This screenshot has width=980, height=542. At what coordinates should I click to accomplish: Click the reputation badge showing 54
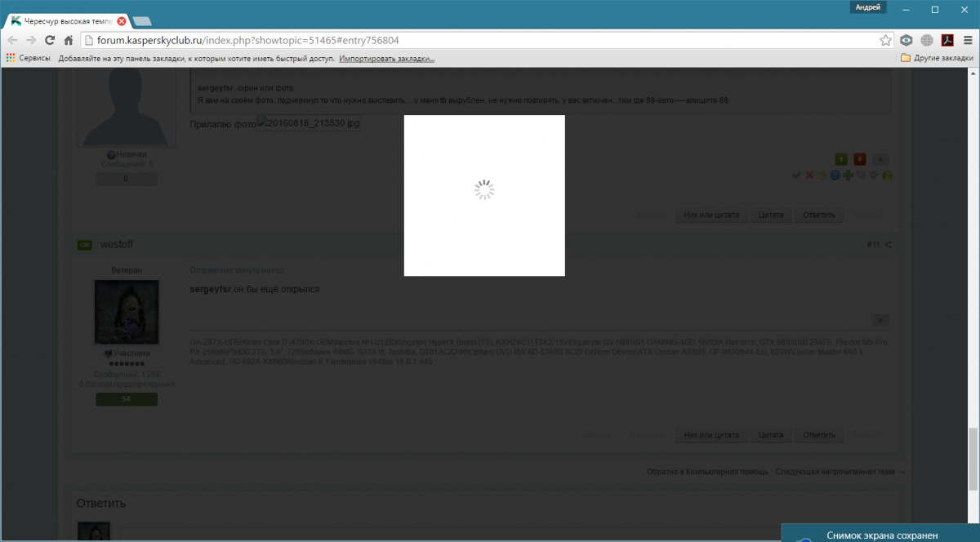[x=126, y=399]
